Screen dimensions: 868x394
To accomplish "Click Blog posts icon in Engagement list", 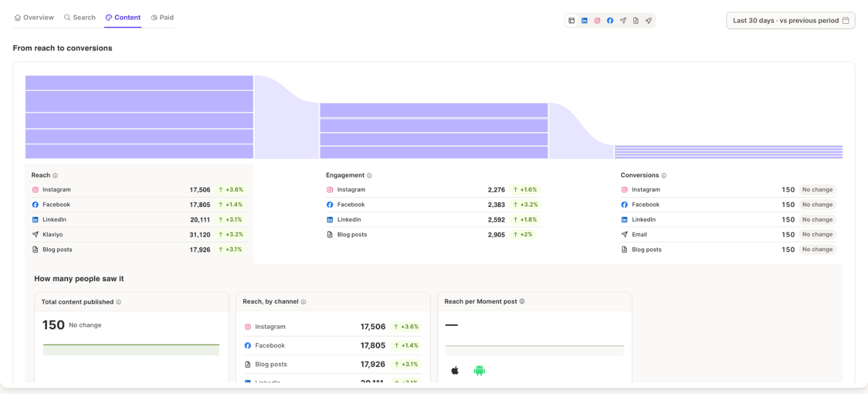I will pyautogui.click(x=330, y=235).
